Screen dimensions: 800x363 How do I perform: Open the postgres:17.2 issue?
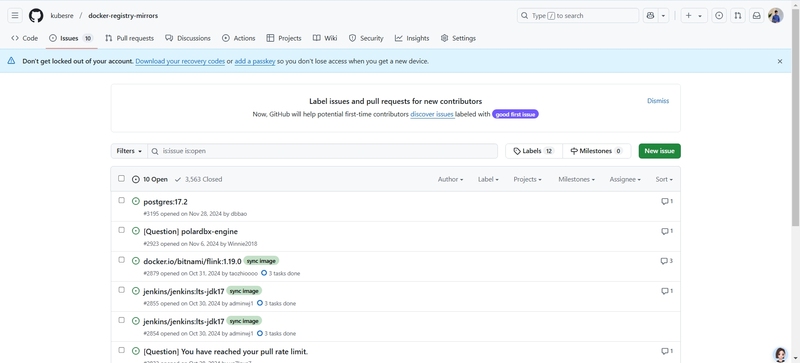(165, 202)
